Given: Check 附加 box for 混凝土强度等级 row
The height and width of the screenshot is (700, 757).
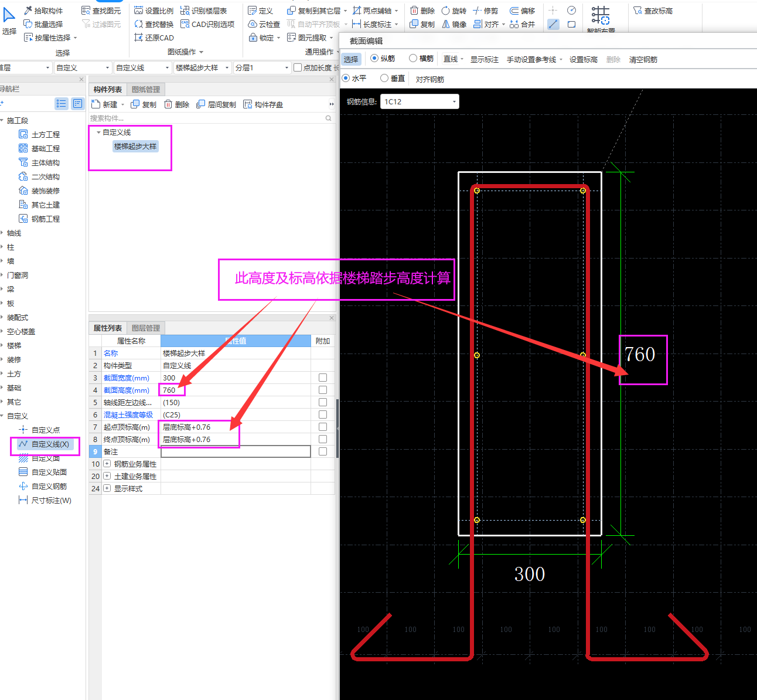Looking at the screenshot, I should click(x=323, y=414).
